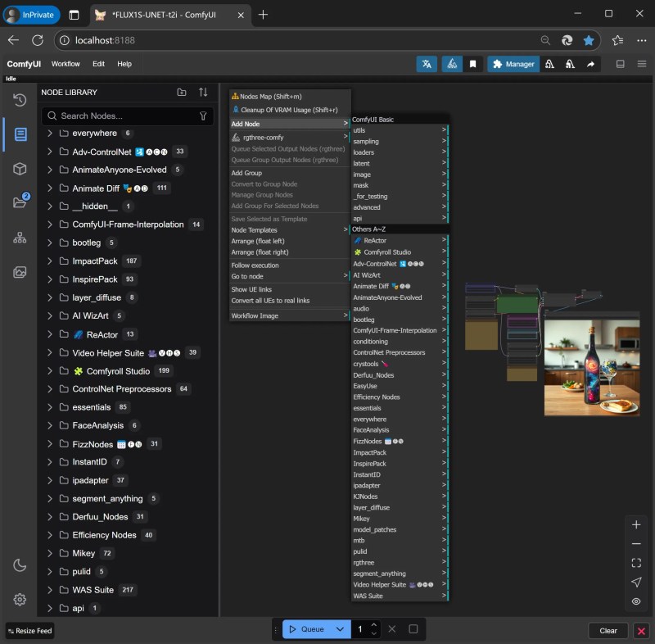Go back in browser
Image resolution: width=655 pixels, height=644 pixels.
point(14,40)
